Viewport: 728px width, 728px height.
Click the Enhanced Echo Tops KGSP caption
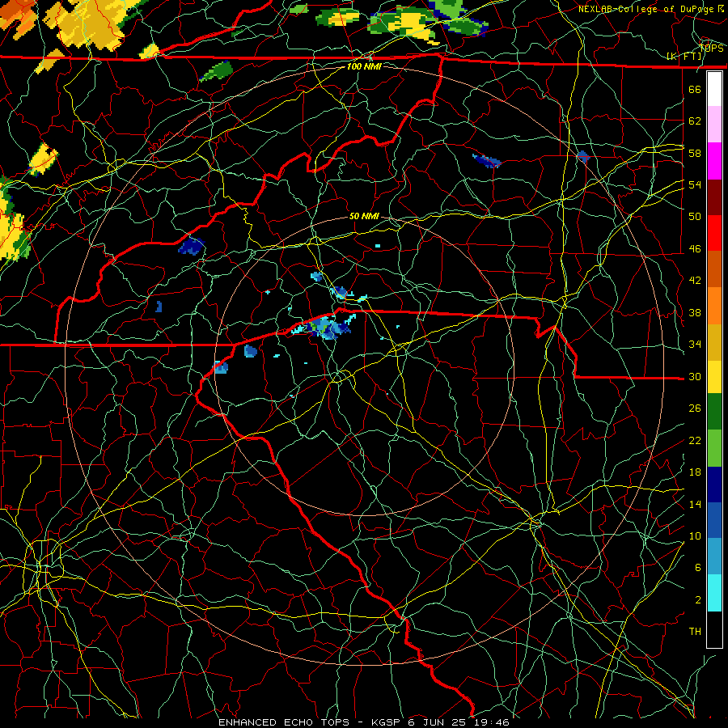[364, 722]
